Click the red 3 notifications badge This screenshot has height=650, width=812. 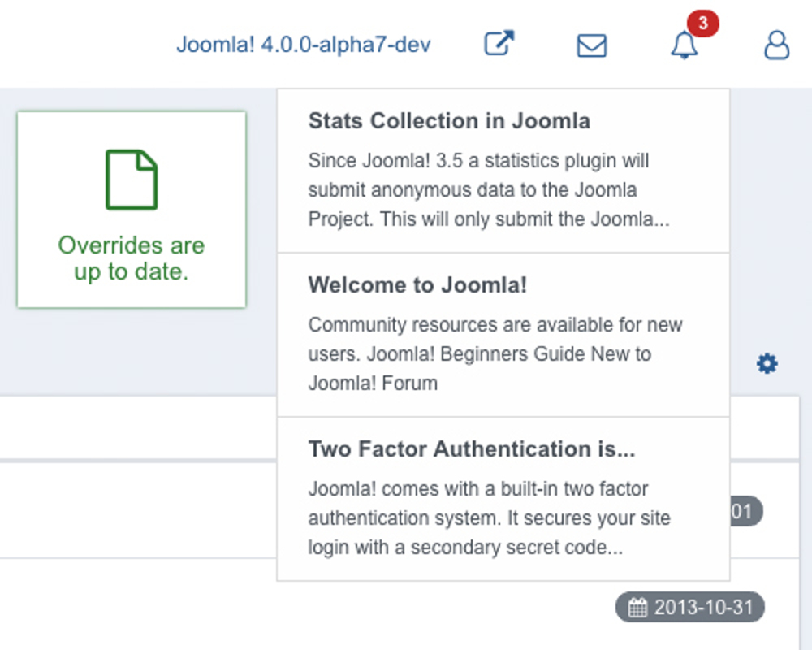pyautogui.click(x=702, y=24)
